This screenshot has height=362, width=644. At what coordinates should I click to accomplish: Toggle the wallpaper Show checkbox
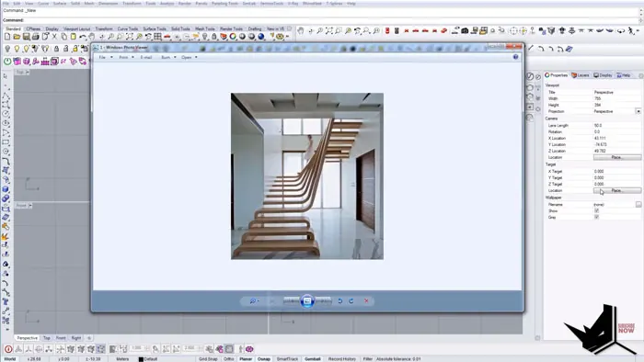pyautogui.click(x=597, y=210)
